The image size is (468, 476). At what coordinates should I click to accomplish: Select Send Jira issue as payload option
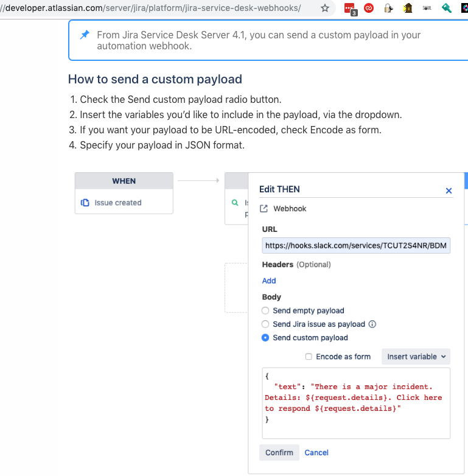(x=265, y=324)
